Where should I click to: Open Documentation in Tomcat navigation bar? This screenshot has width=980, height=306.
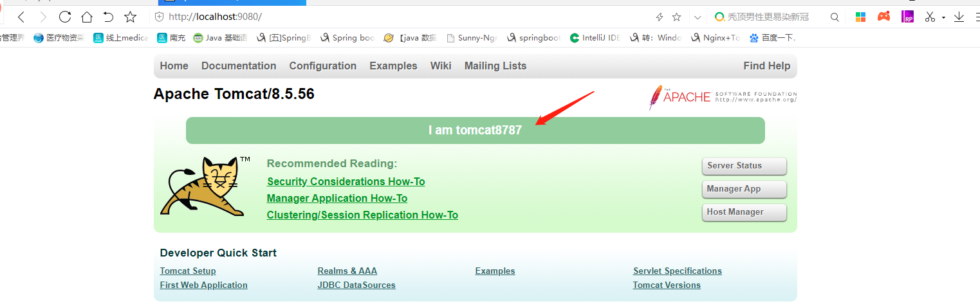[239, 66]
